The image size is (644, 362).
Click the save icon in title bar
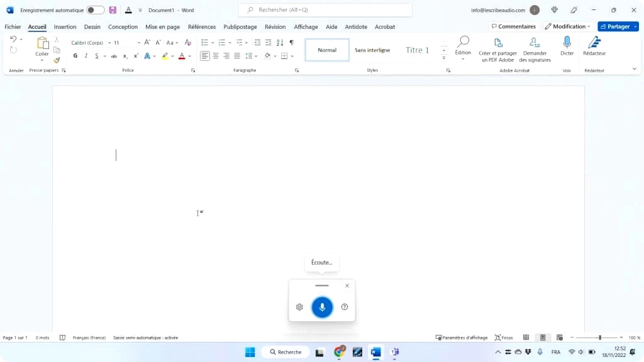(x=113, y=10)
